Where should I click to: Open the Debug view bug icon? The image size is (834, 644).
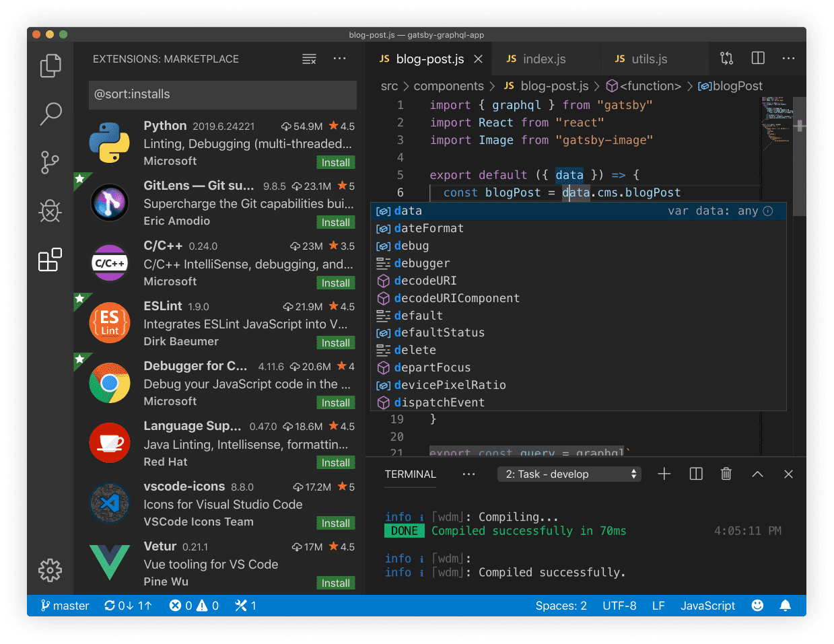pos(50,211)
